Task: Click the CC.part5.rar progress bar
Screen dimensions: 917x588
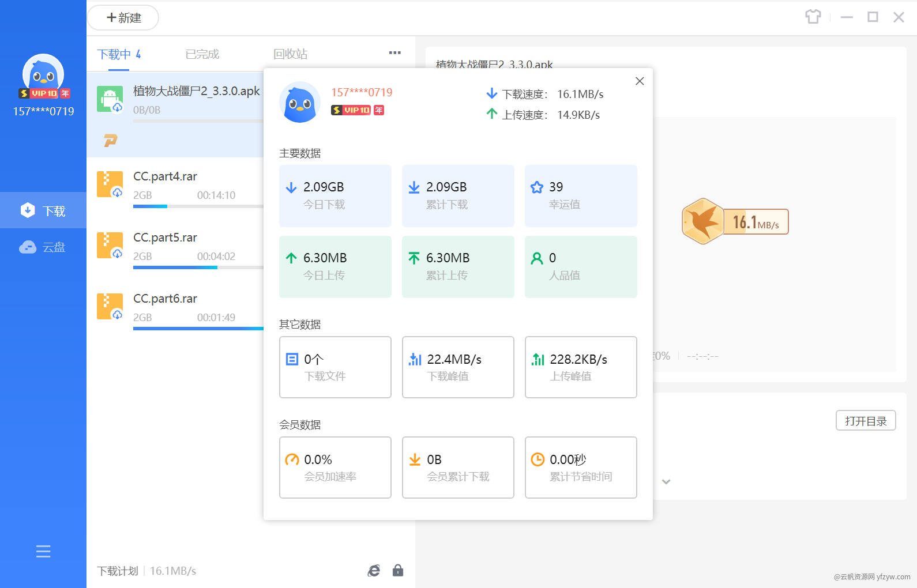Action: pos(198,267)
